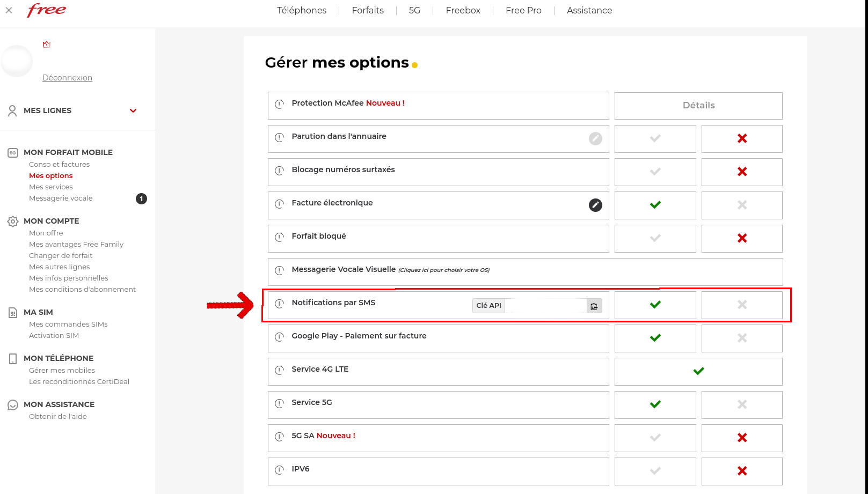This screenshot has height=494, width=868.
Task: Click info icon beside Forfait bloqué
Action: (x=279, y=237)
